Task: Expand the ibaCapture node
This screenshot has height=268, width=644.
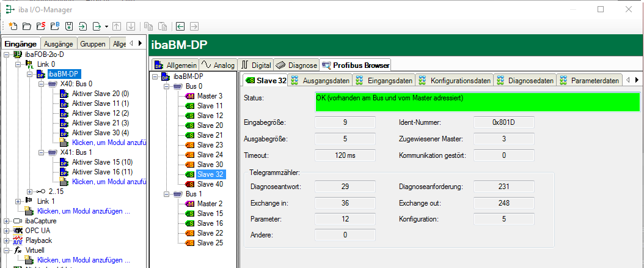Action: [x=6, y=221]
